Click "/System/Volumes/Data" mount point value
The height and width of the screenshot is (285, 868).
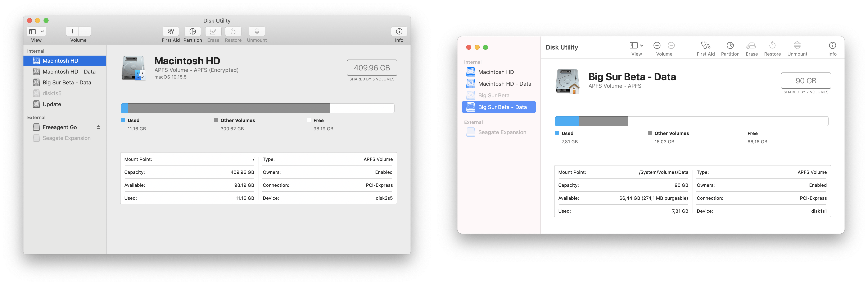coord(664,172)
